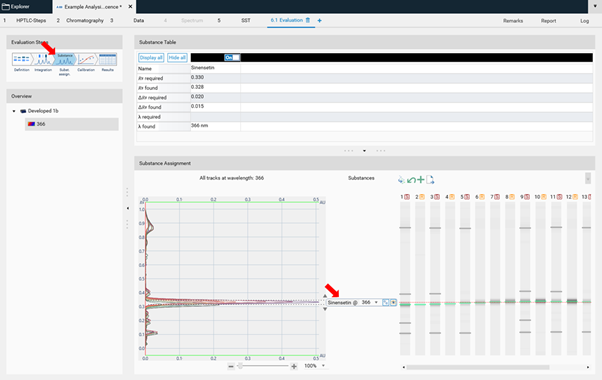Click the track 3 red badge
Viewport: 602px width, 380px height.
click(437, 197)
